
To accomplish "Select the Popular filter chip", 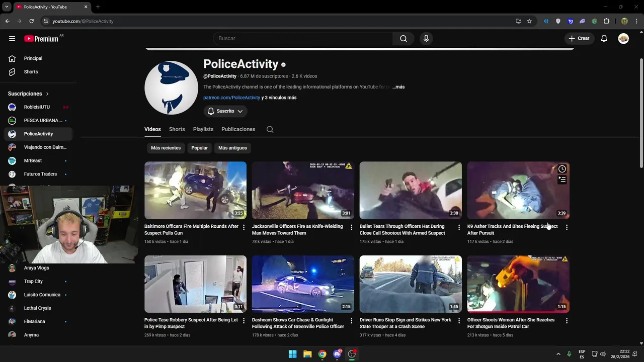I will (199, 148).
